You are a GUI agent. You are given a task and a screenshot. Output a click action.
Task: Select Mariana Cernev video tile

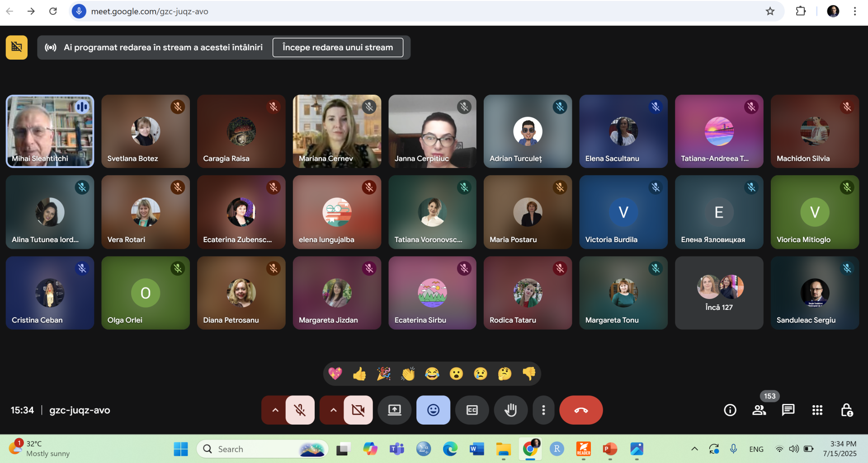point(337,131)
